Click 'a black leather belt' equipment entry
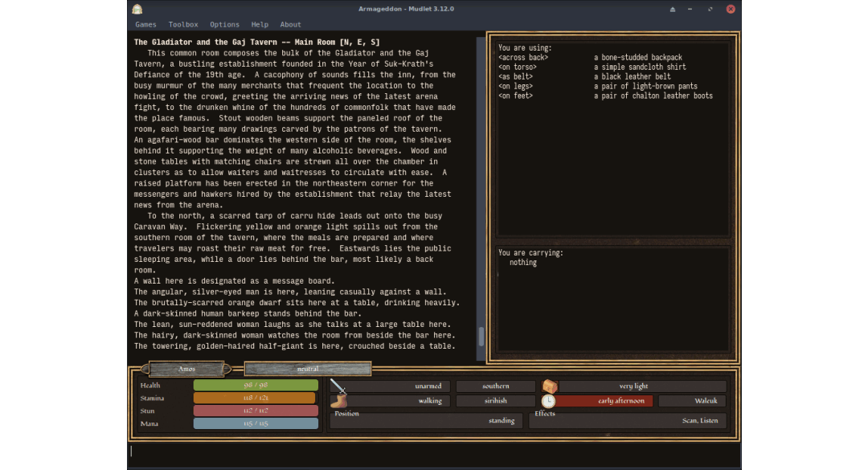The width and height of the screenshot is (868, 470). (633, 76)
